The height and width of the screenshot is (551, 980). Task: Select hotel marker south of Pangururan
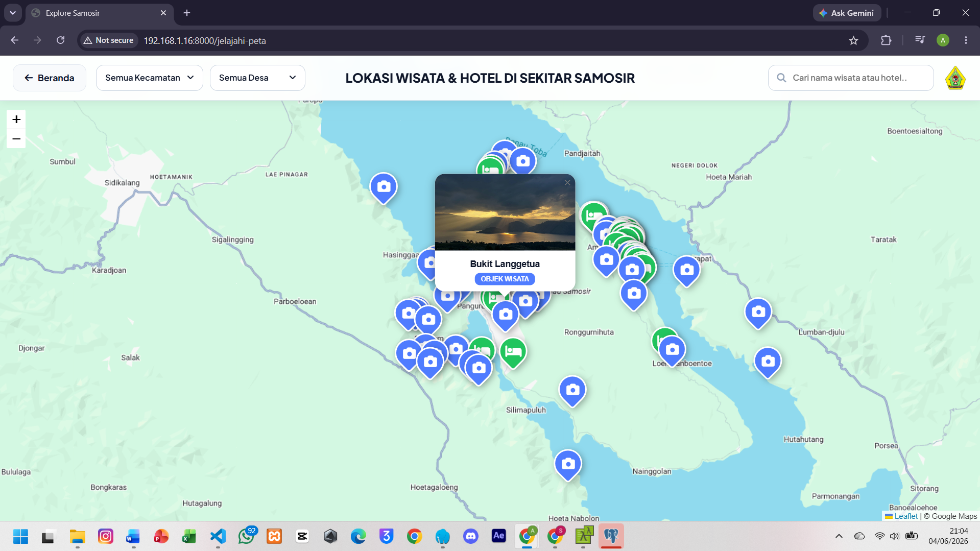(x=513, y=352)
